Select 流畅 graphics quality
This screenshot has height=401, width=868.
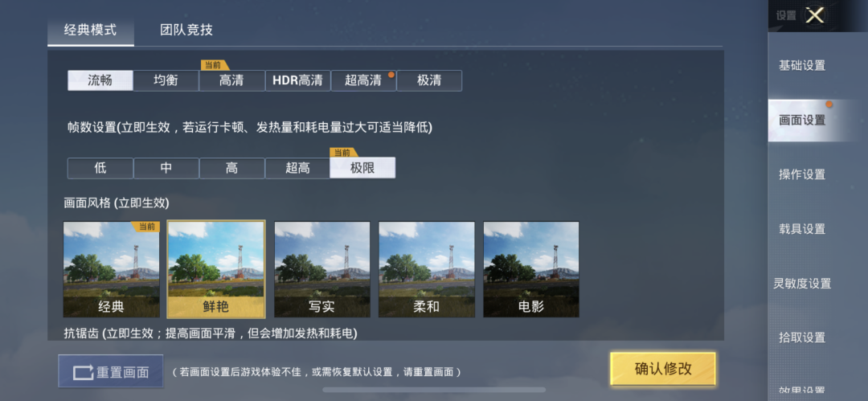[100, 80]
